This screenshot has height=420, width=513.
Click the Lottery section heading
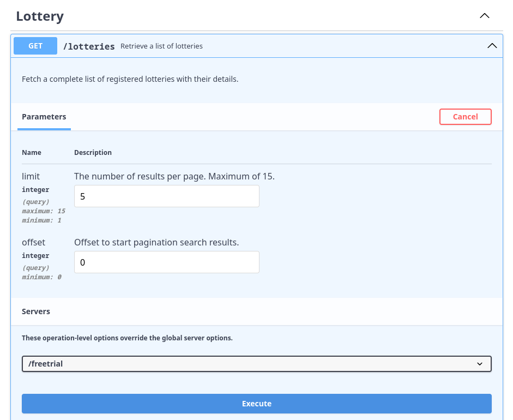coord(40,16)
